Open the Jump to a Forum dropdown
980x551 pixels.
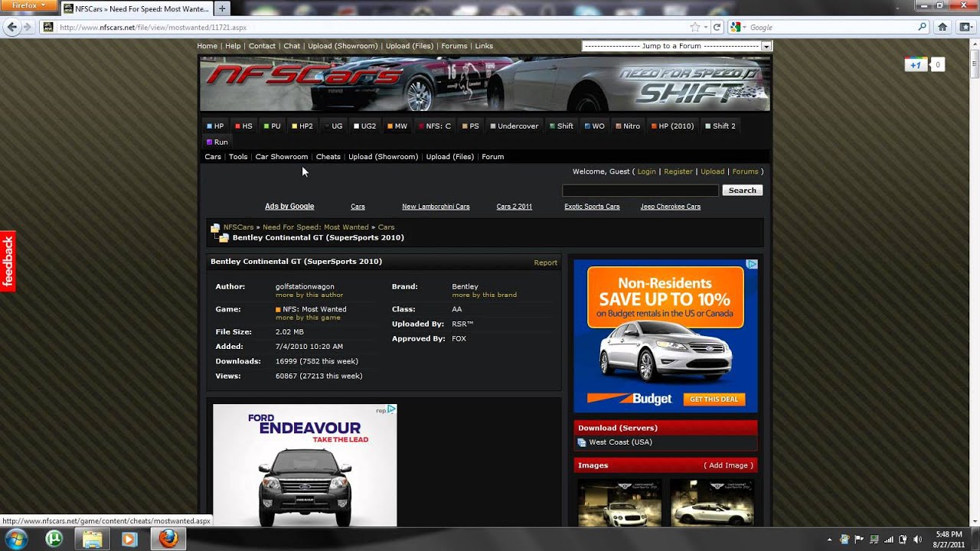(x=677, y=46)
